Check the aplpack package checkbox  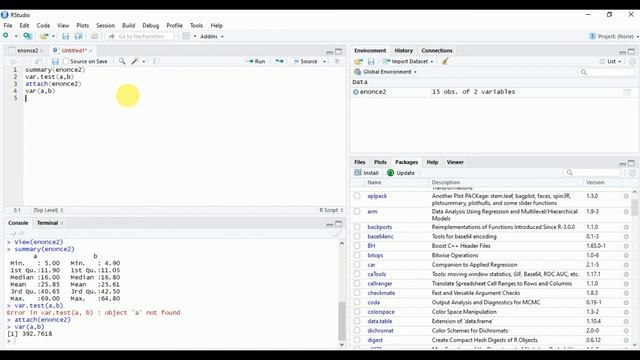tap(357, 196)
